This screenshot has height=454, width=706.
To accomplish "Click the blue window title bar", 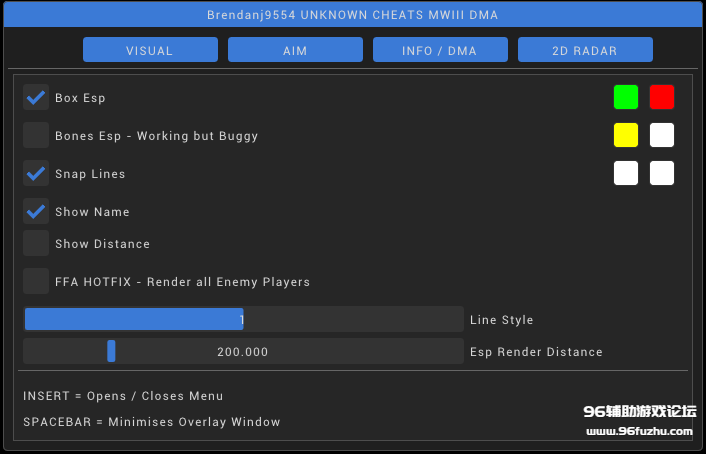I will coord(352,15).
